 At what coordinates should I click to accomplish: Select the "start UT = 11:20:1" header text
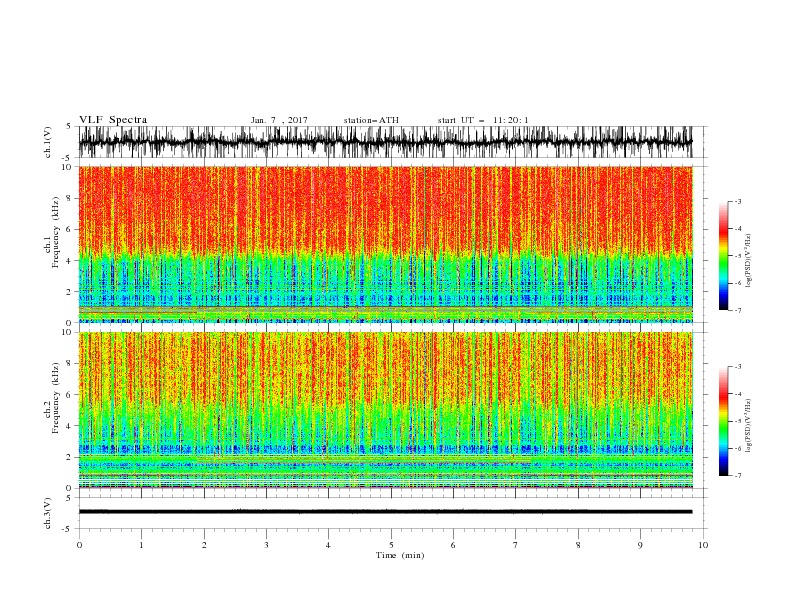pos(483,120)
